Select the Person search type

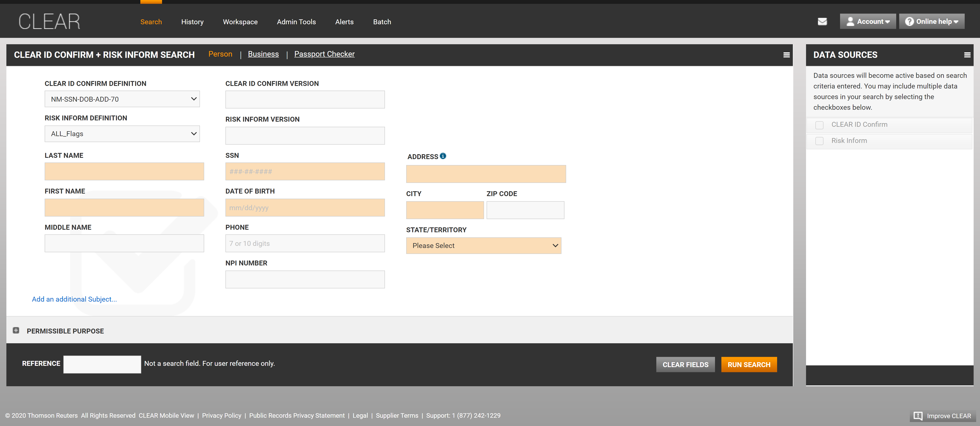pos(220,54)
